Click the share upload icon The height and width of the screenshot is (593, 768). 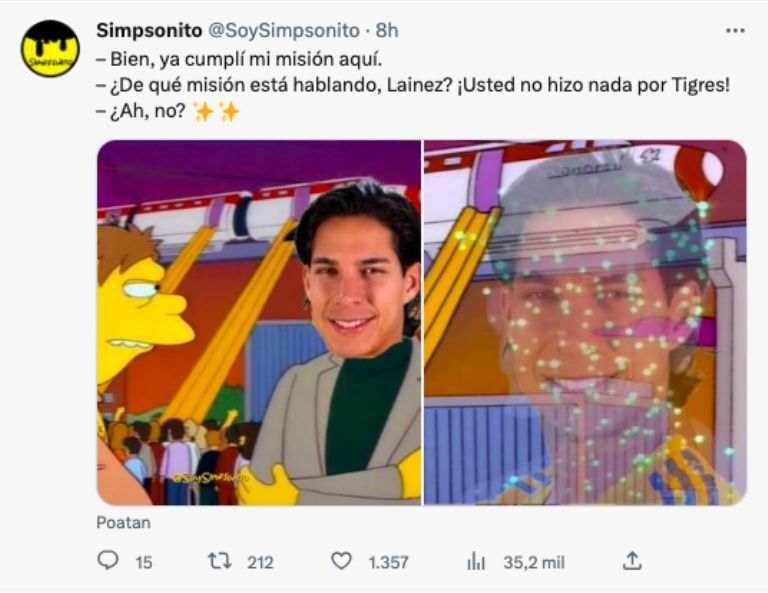coord(632,561)
